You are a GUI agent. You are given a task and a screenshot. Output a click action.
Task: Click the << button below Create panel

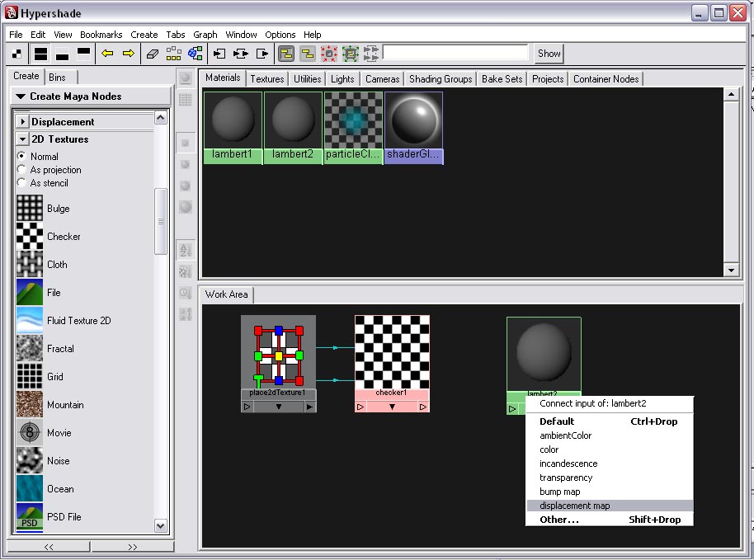pos(49,547)
